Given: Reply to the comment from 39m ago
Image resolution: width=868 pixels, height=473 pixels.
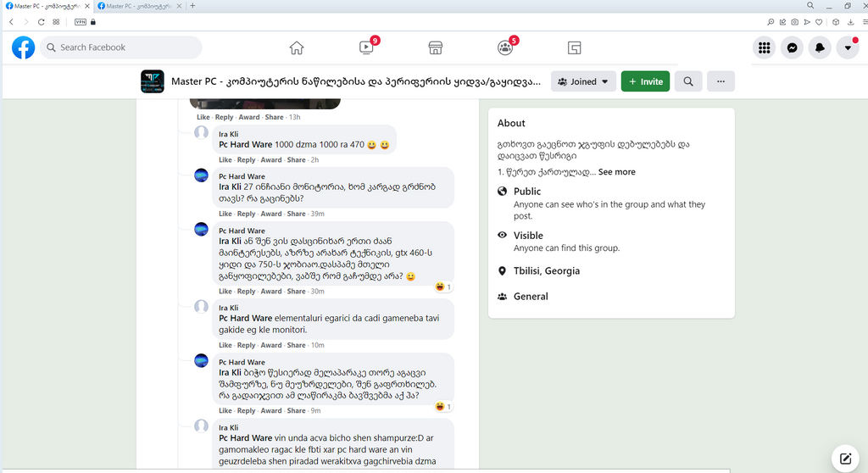Looking at the screenshot, I should point(247,214).
